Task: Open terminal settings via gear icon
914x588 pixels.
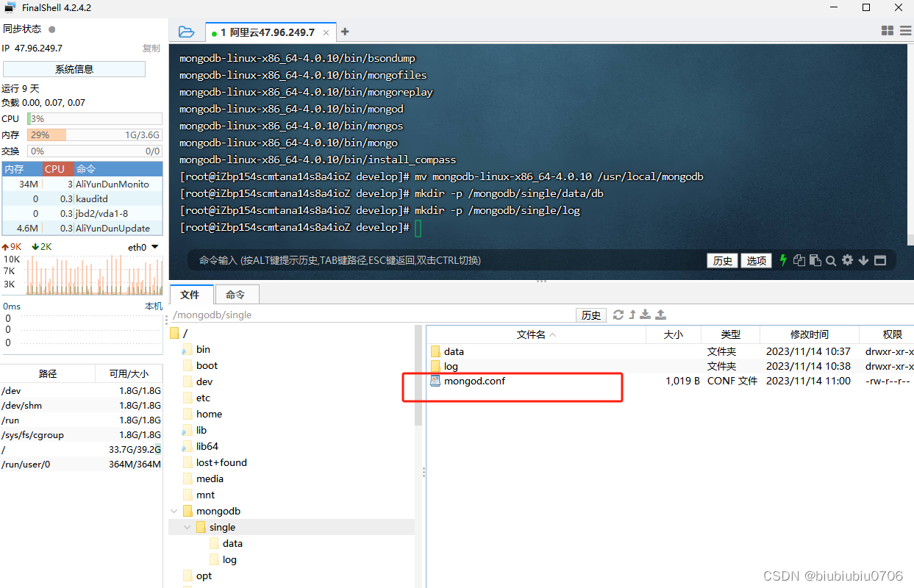Action: (847, 259)
